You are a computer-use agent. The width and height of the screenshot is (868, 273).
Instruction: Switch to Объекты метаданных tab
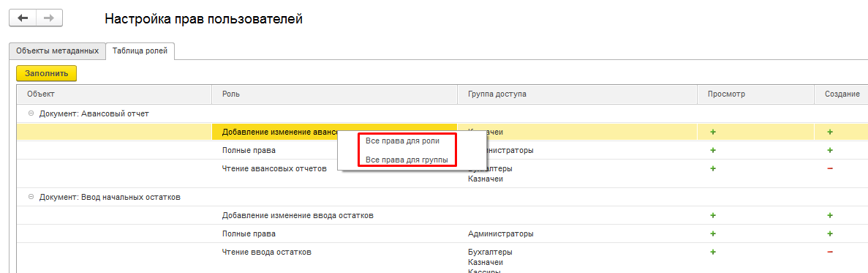click(x=58, y=51)
